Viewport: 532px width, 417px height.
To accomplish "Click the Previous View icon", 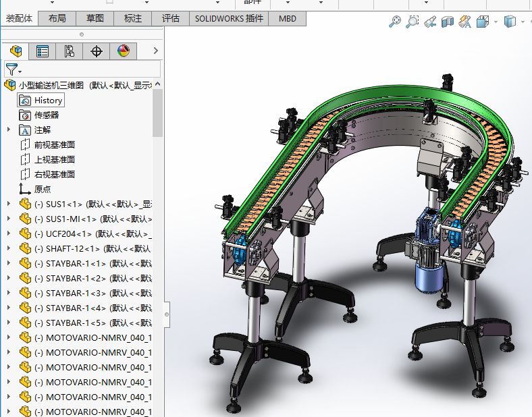I will (x=430, y=22).
